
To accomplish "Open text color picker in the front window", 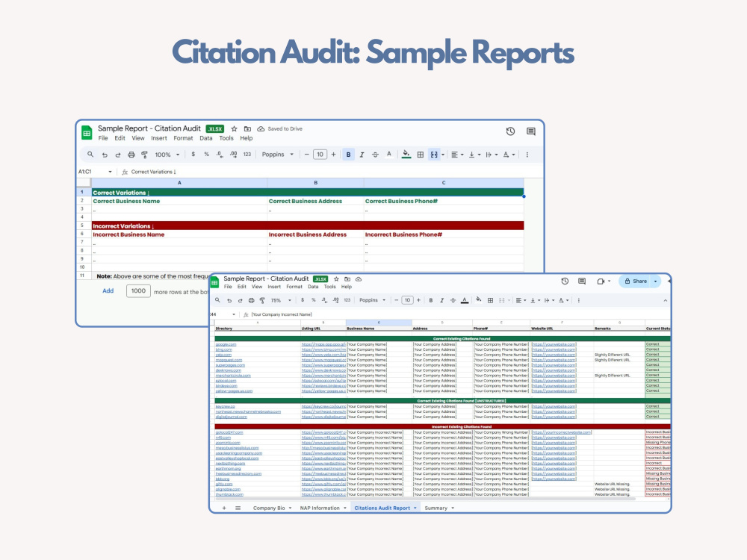I will click(465, 300).
